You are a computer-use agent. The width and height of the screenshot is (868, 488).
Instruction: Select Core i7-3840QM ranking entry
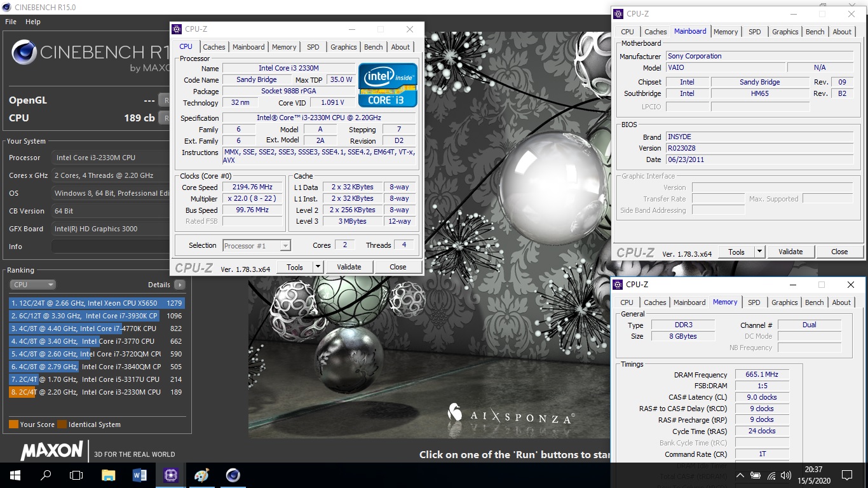(x=97, y=367)
